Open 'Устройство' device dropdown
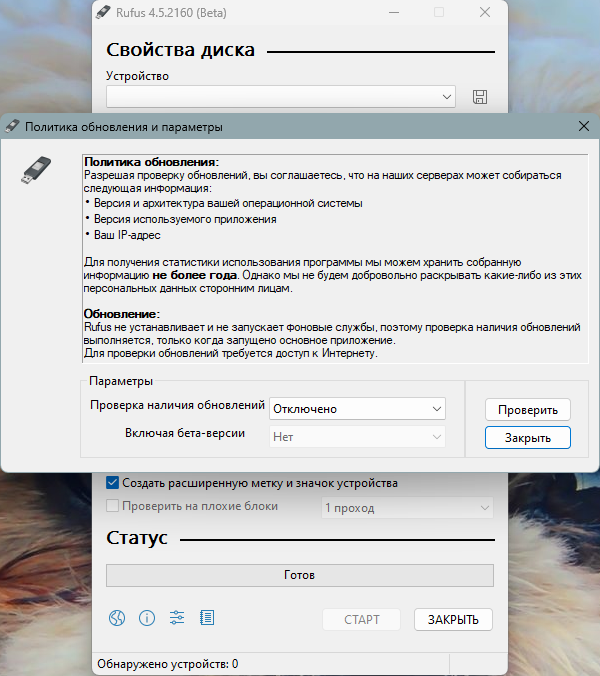The height and width of the screenshot is (676, 600). coord(281,97)
